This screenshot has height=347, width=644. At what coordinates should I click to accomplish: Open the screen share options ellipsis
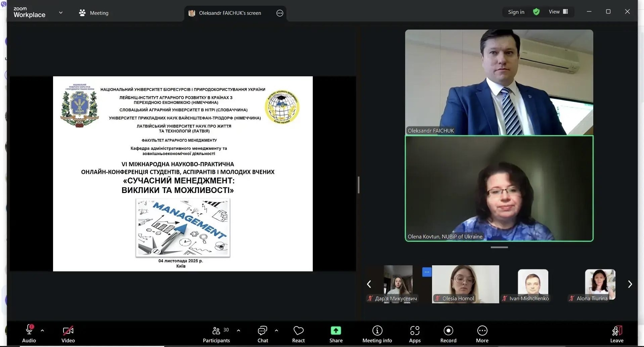point(280,13)
